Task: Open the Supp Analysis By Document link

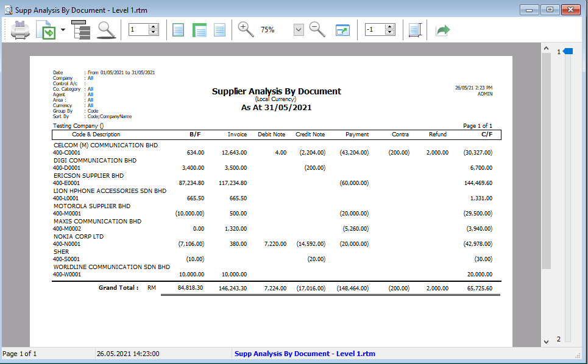Action: pos(306,354)
